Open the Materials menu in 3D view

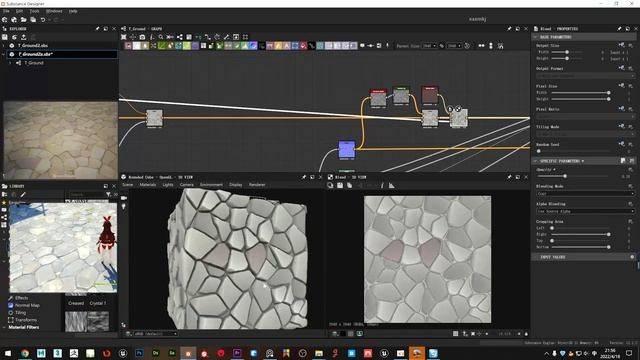148,185
